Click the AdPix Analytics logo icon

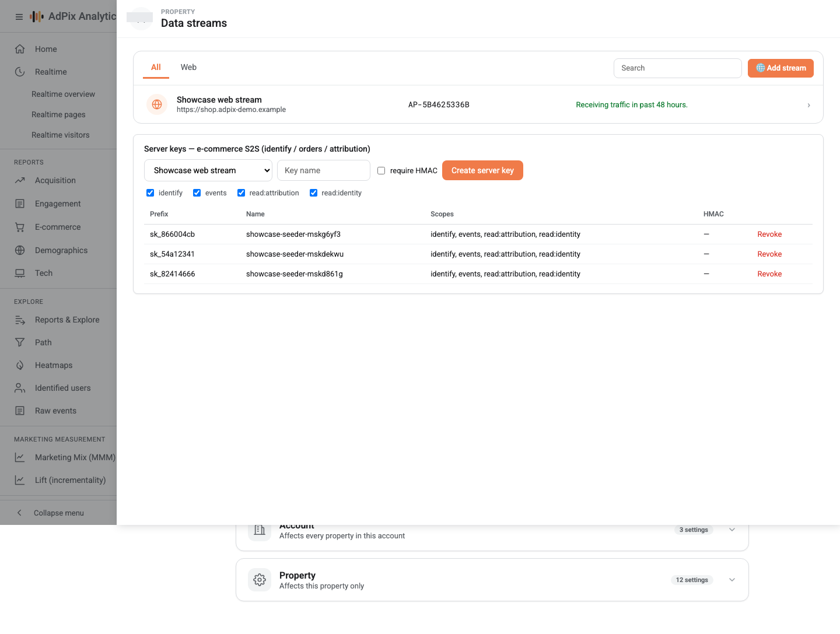[x=37, y=16]
